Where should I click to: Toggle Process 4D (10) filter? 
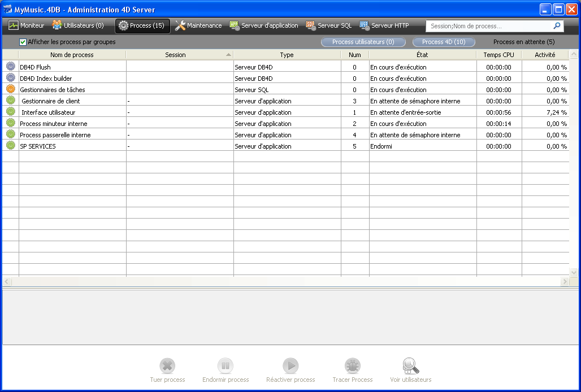tap(444, 42)
